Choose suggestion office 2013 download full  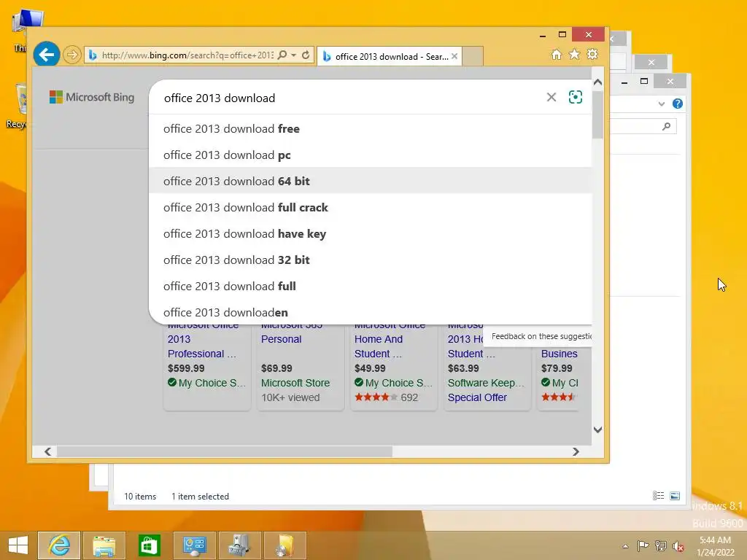[370, 286]
